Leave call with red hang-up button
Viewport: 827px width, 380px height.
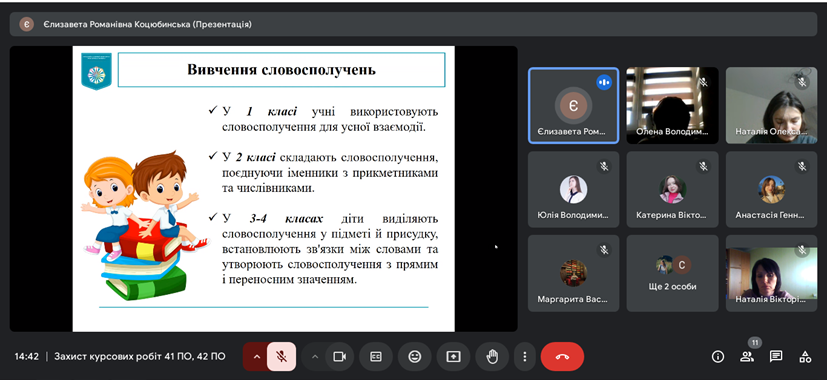(x=562, y=357)
